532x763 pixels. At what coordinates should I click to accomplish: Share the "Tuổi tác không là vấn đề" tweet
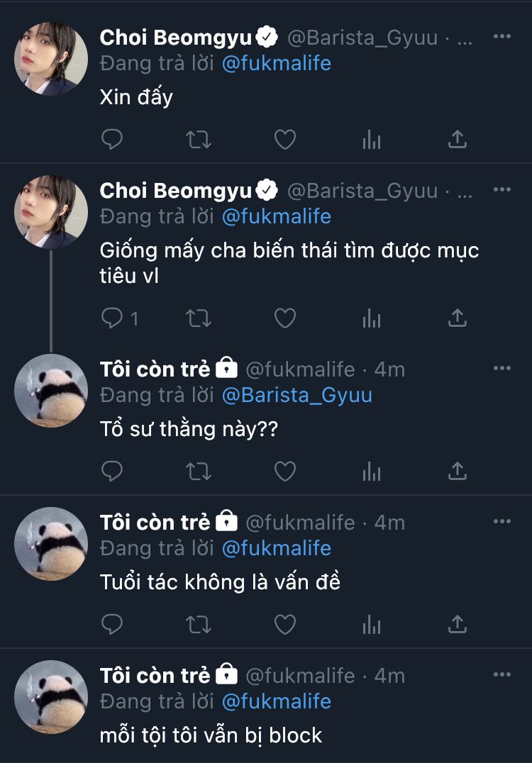point(458,624)
